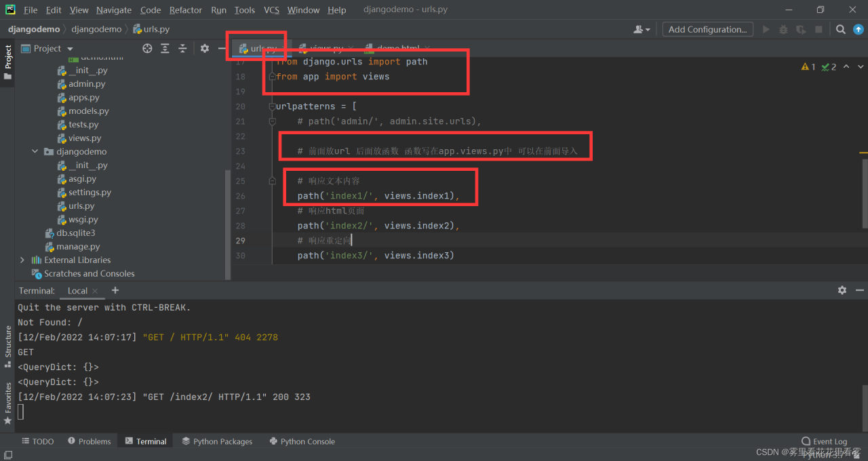Image resolution: width=868 pixels, height=461 pixels.
Task: Click editor line containing views.index3
Action: click(x=375, y=256)
